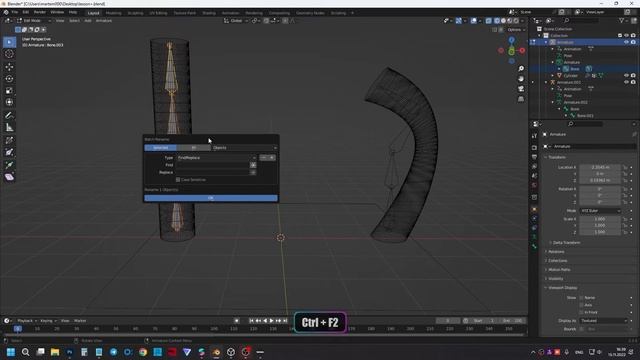Expand the Delta Transform panel

[566, 242]
